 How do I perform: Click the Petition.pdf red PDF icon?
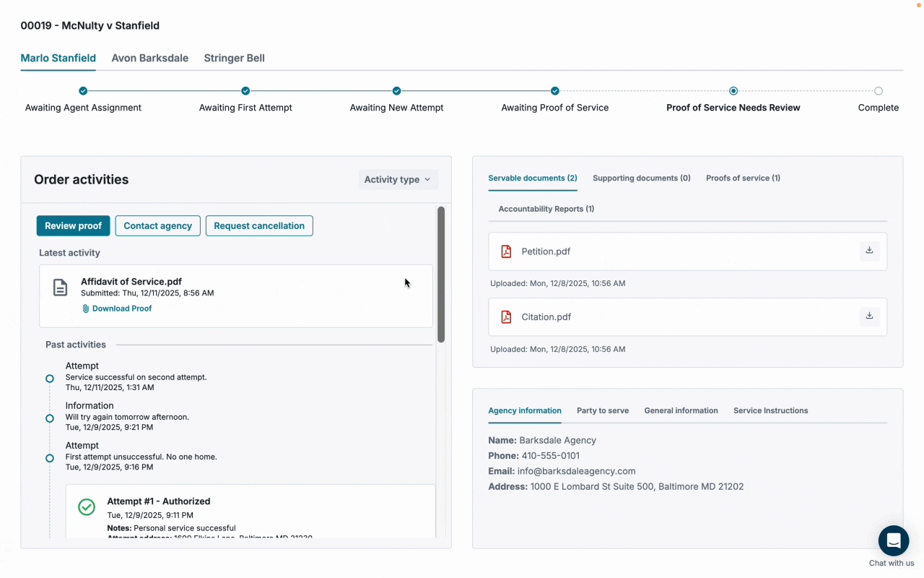point(506,251)
